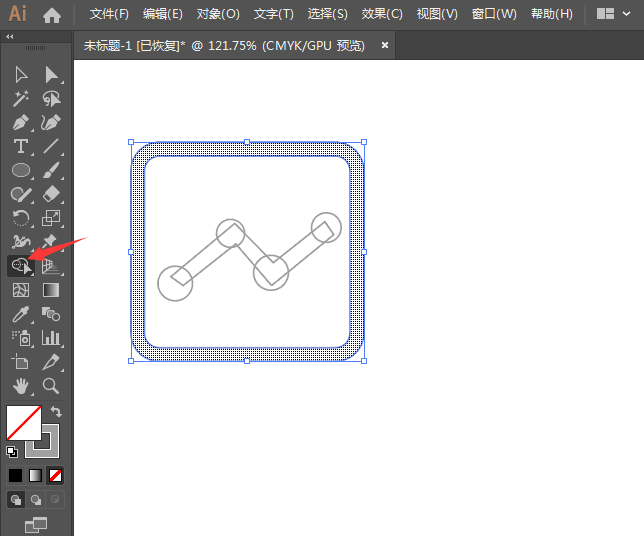Screen dimensions: 644x536
Task: Reset to default fill and stroke
Action: pos(12,452)
